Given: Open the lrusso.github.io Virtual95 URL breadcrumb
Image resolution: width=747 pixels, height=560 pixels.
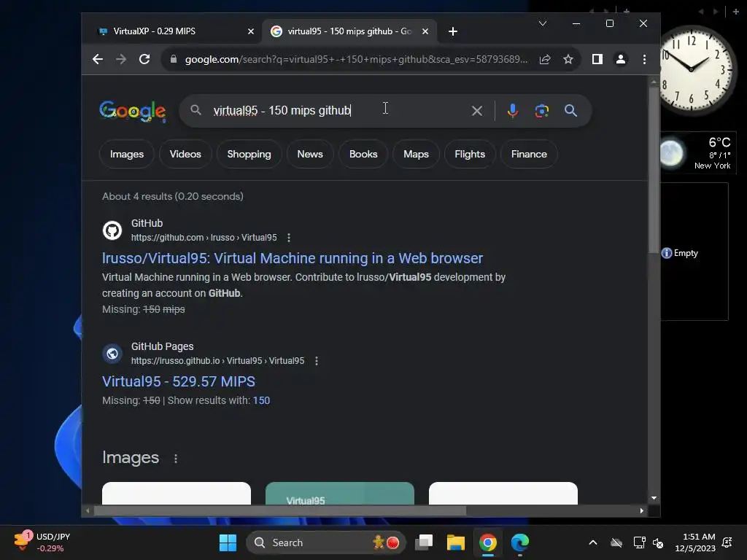Looking at the screenshot, I should pos(217,361).
